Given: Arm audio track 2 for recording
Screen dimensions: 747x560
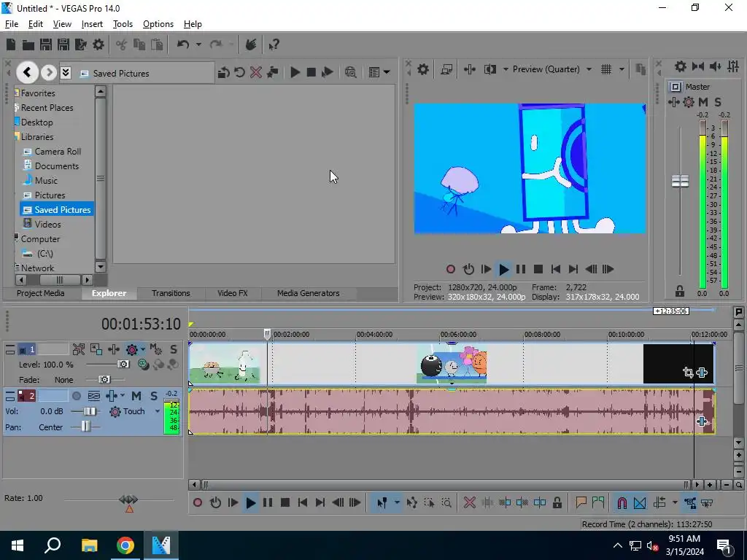Looking at the screenshot, I should (x=76, y=396).
